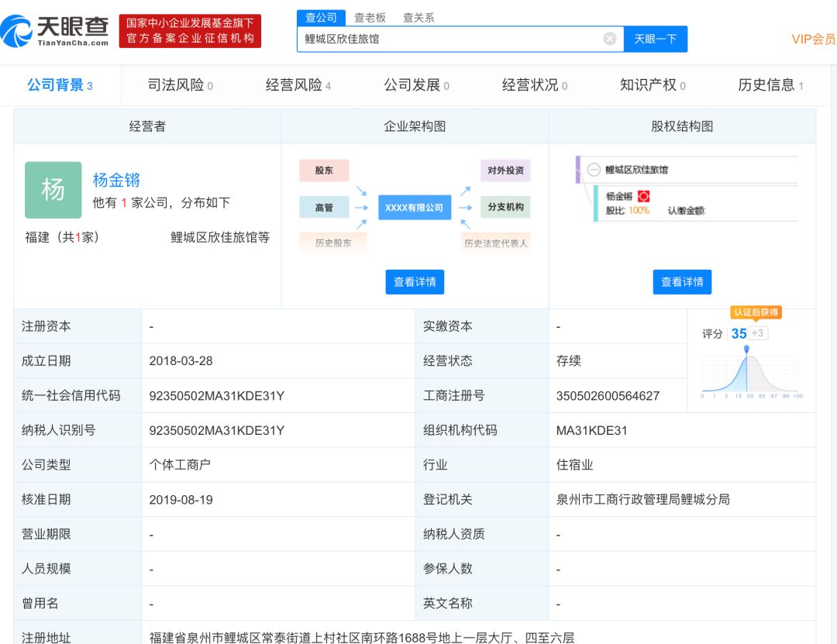Click the 个体工商户 company type value

click(x=180, y=464)
